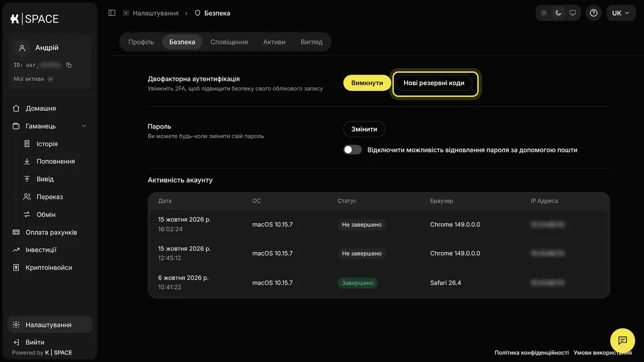Open the help question-mark icon

click(x=594, y=13)
